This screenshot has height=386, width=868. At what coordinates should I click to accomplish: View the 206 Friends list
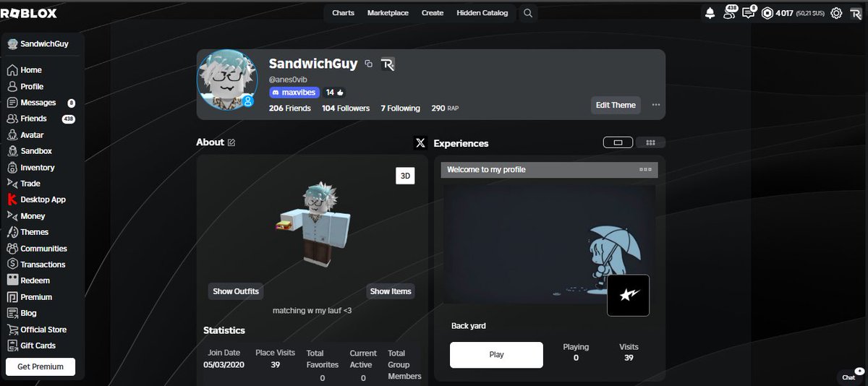click(289, 108)
